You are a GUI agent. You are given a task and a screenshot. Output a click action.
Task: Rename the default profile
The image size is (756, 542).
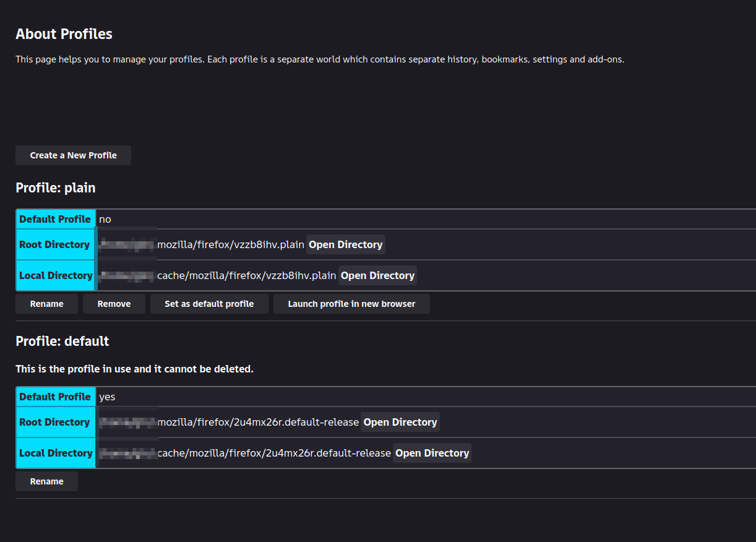click(47, 481)
